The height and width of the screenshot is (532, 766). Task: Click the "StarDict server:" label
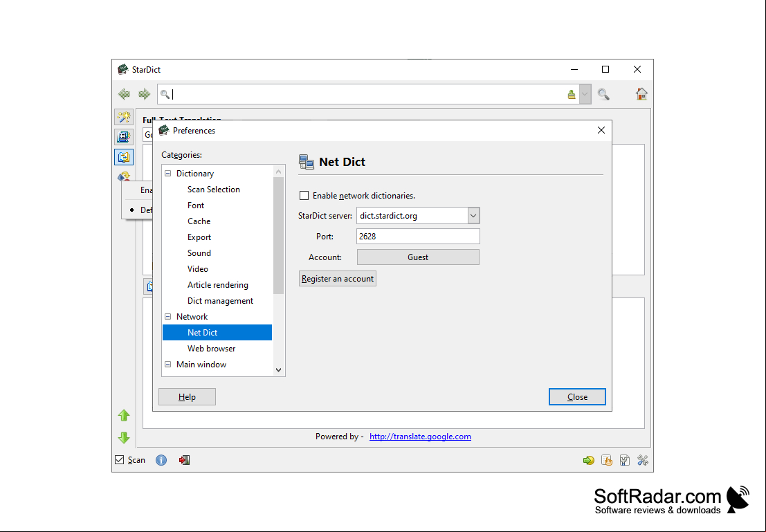point(325,215)
